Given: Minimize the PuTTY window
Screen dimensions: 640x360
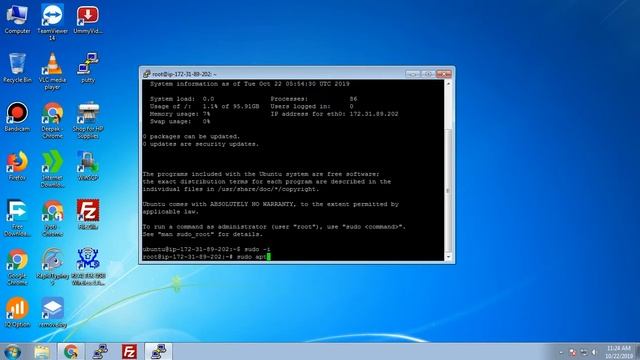Looking at the screenshot, I should pos(413,74).
